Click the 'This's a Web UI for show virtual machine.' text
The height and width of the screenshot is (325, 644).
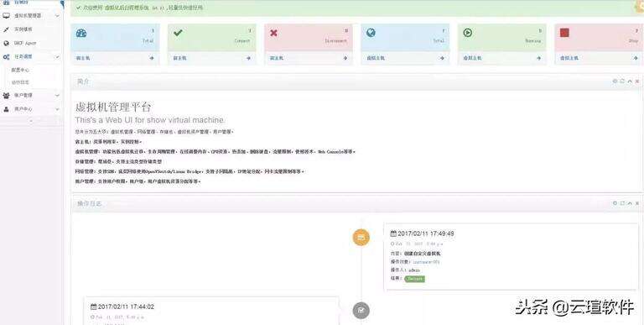[x=150, y=120]
